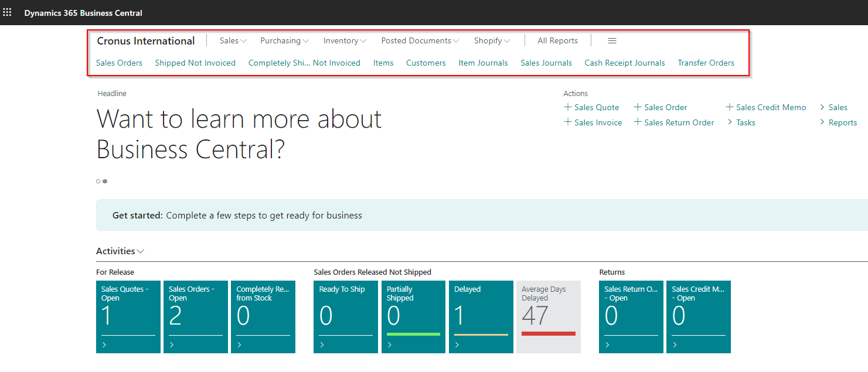
Task: Click the plus icon beside Sales Quote
Action: point(567,107)
